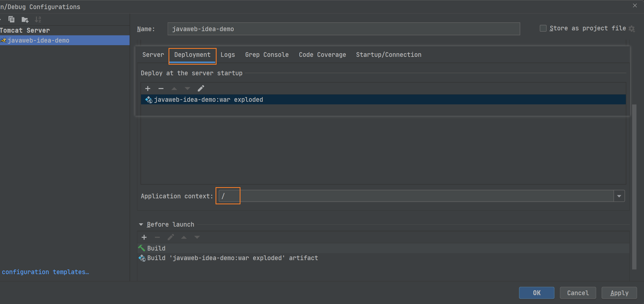Click the Name input field
Viewport: 644px width, 304px height.
pos(343,29)
